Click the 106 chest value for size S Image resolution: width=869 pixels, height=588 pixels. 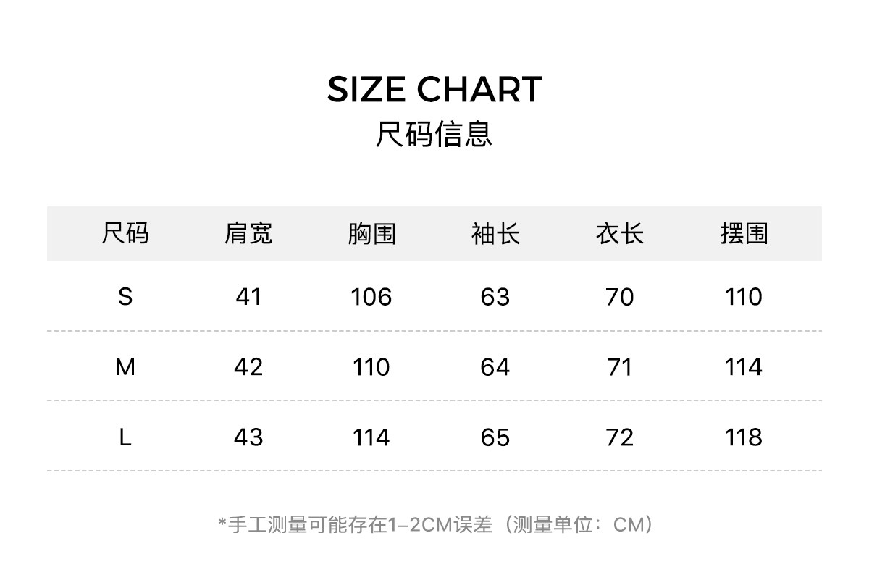click(371, 297)
